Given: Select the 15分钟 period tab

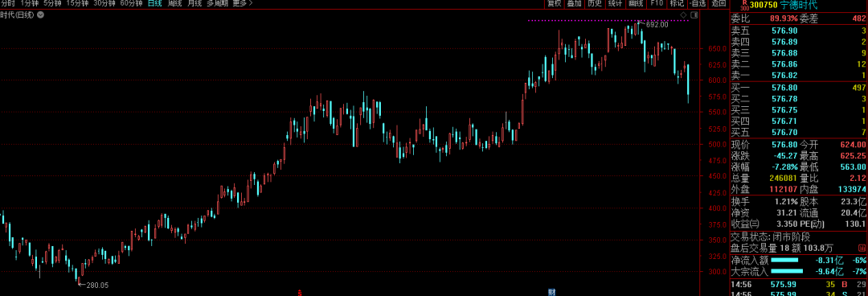Looking at the screenshot, I should coord(77,3).
